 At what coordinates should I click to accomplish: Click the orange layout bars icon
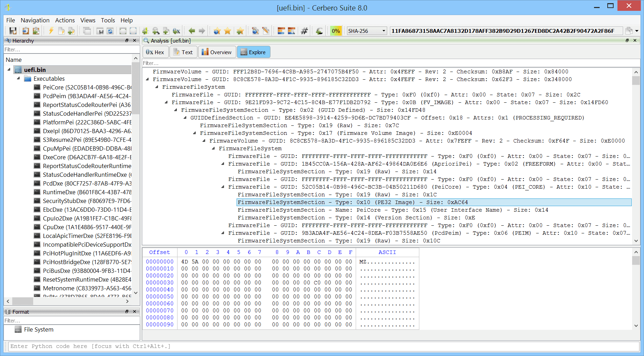281,31
